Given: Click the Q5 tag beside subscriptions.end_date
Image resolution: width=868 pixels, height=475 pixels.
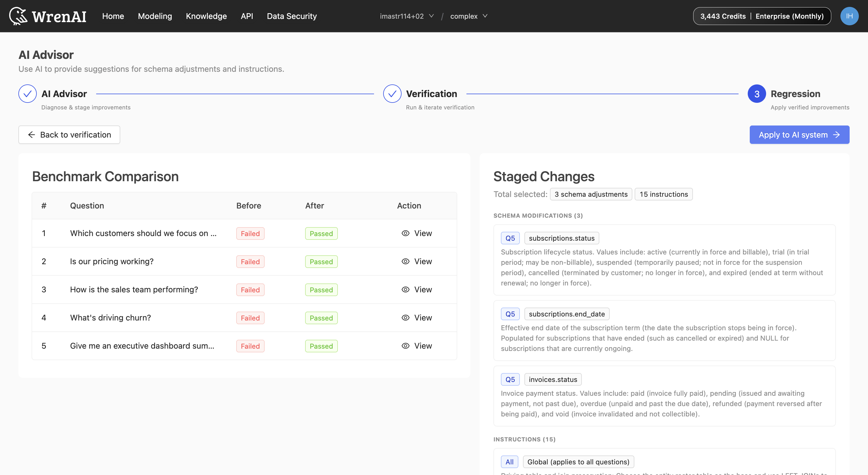Looking at the screenshot, I should tap(510, 314).
